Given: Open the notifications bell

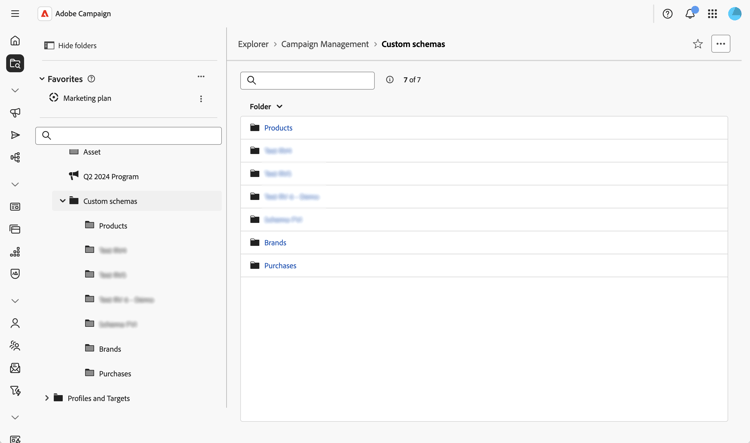Looking at the screenshot, I should tap(690, 14).
